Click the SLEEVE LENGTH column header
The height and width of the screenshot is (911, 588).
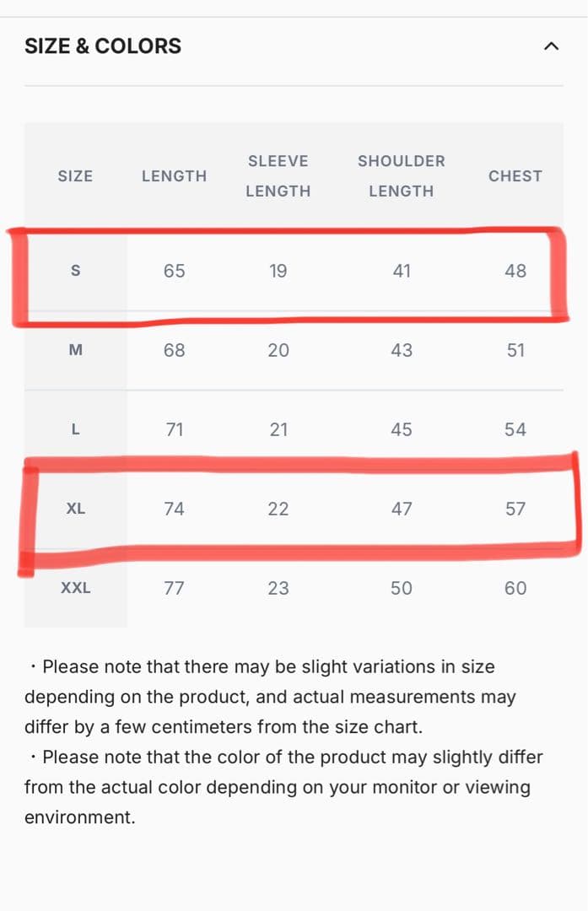click(278, 176)
